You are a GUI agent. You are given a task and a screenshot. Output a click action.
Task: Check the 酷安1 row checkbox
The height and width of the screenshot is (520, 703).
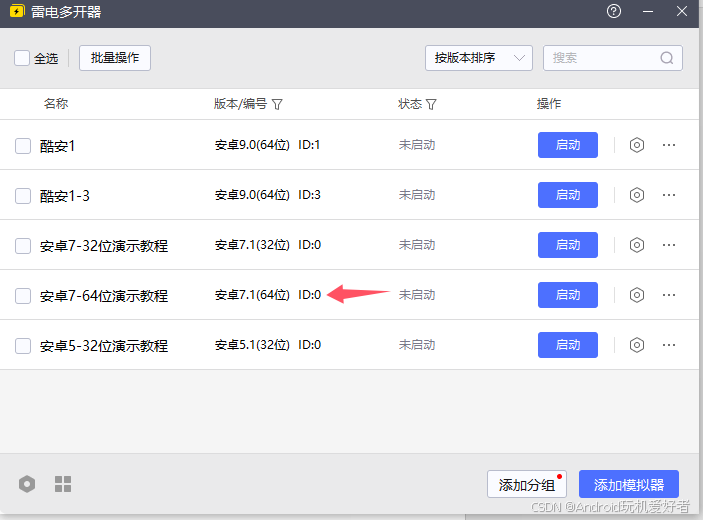coord(23,146)
